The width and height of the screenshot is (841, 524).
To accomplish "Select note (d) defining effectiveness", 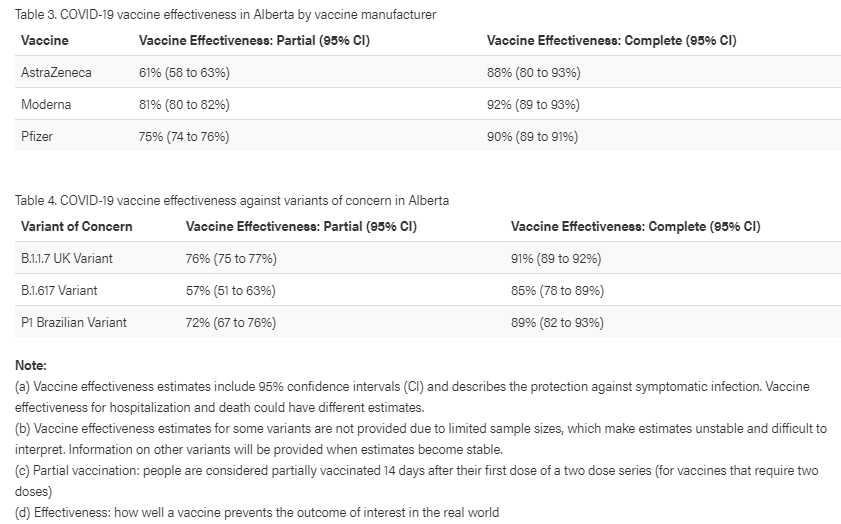I will 257,513.
